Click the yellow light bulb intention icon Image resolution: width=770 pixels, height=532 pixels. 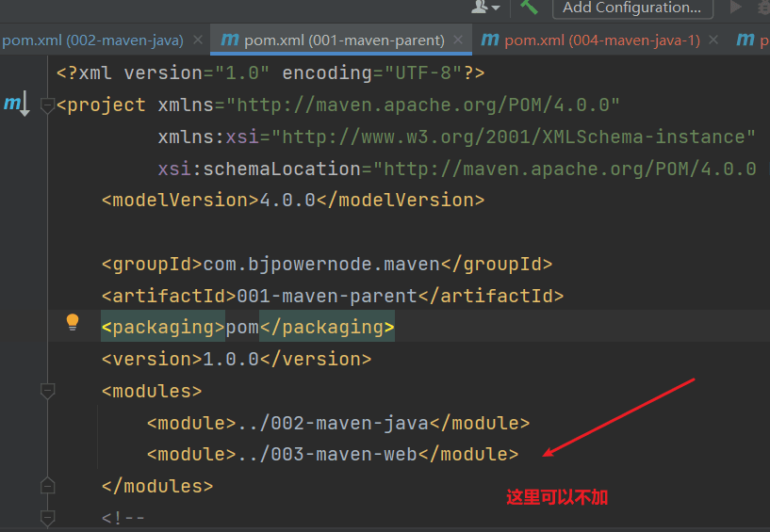point(73,322)
